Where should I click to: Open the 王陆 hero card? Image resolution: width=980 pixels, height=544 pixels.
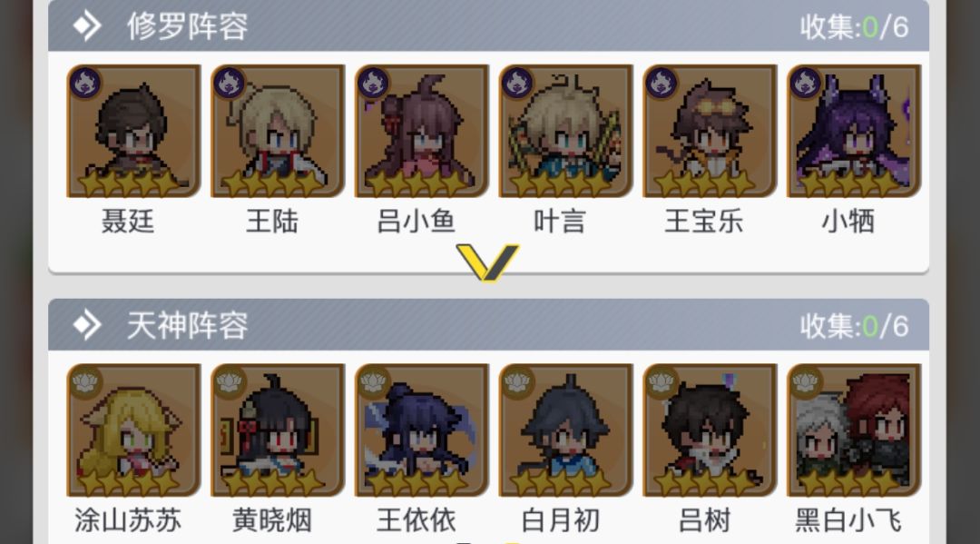(x=278, y=131)
